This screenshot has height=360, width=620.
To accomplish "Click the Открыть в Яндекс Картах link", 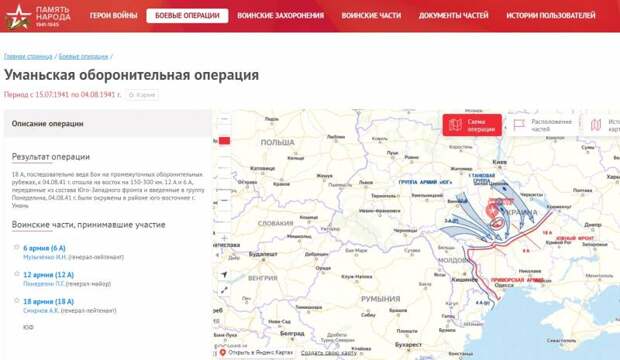I will 261,352.
